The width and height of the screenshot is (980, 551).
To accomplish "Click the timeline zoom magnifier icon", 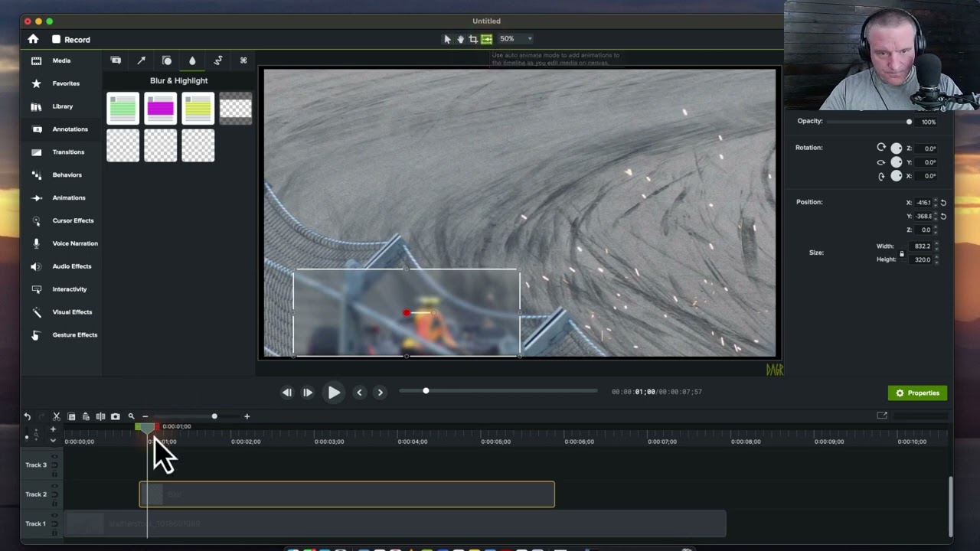I will click(x=131, y=416).
